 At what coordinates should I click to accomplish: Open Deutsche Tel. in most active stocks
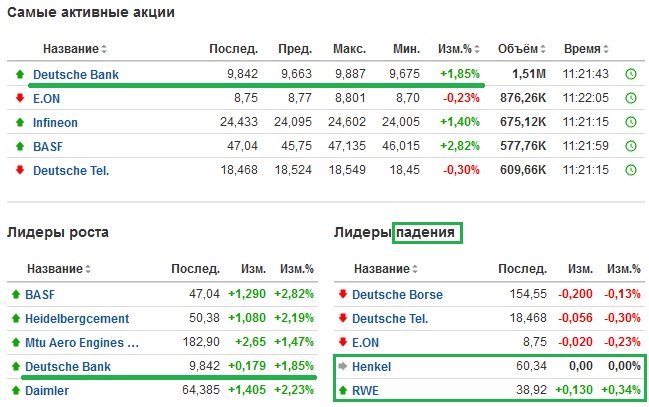71,171
